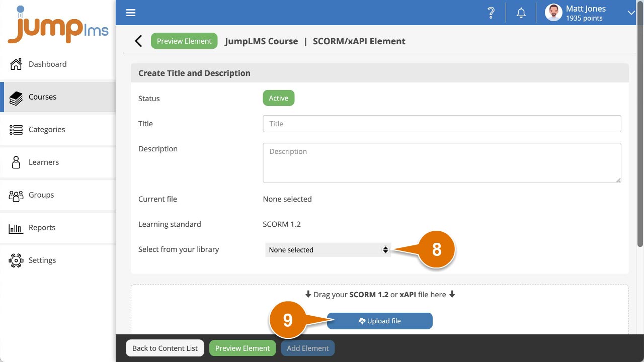Screen dimensions: 644x362
Task: Click the SCORM 1.2 learning standard value
Action: pyautogui.click(x=282, y=224)
